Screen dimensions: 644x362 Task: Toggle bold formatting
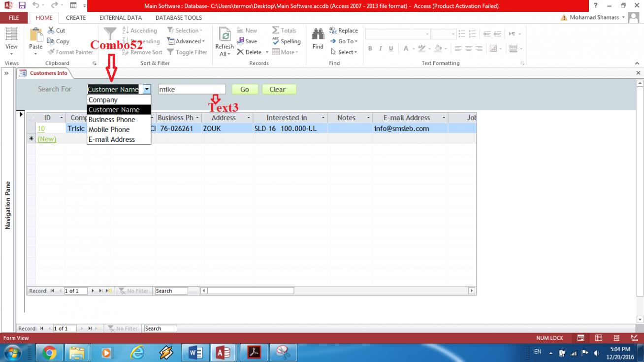point(370,49)
